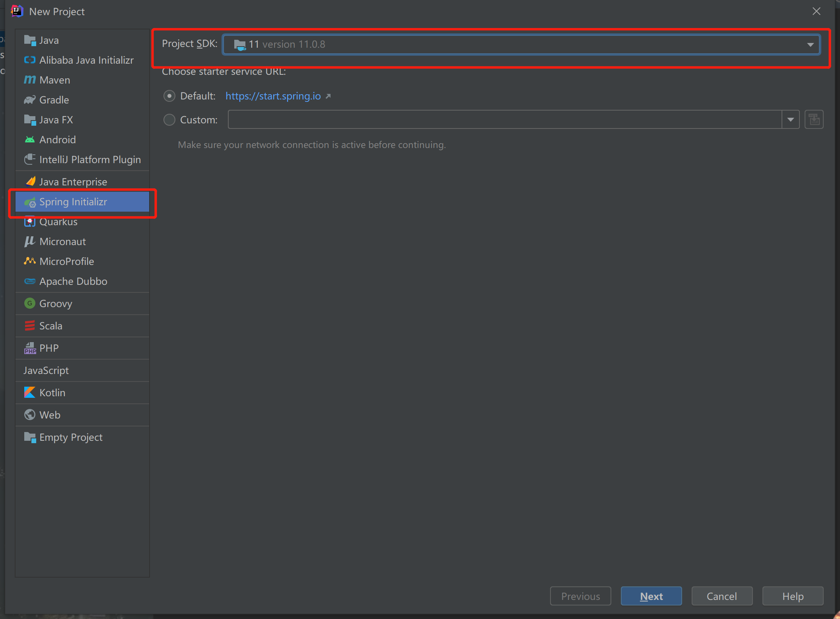Select the Scala red icon
The image size is (840, 619).
29,326
